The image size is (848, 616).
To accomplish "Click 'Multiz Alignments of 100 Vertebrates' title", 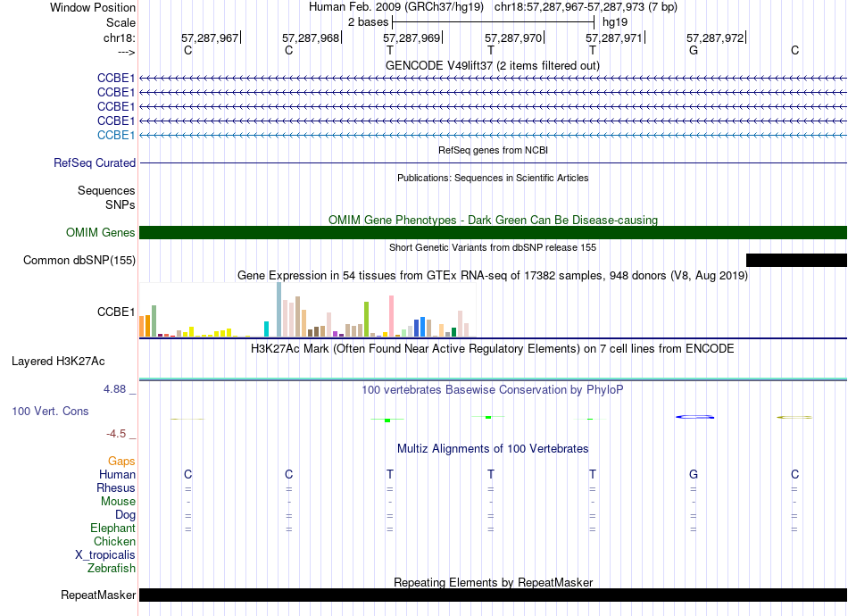I will (x=493, y=449).
